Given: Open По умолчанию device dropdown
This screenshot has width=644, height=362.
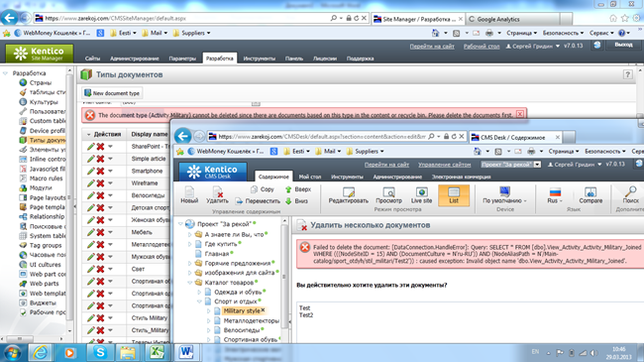Looking at the screenshot, I should [504, 195].
